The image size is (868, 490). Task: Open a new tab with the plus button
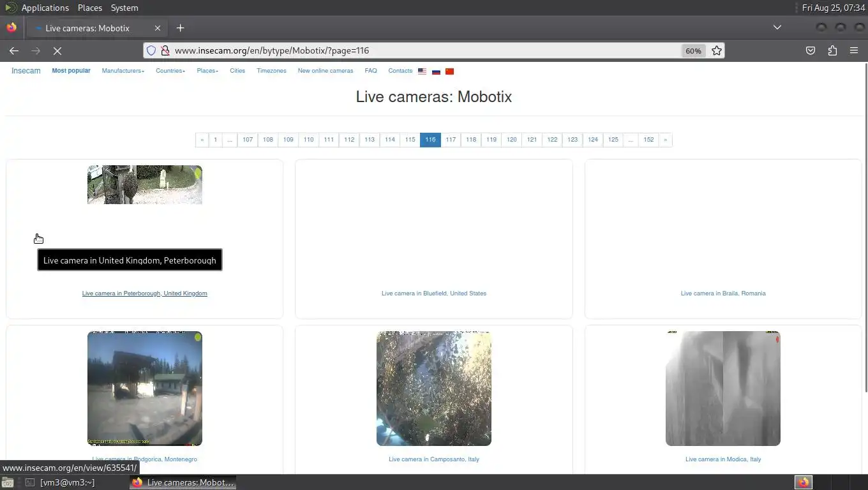pos(180,27)
